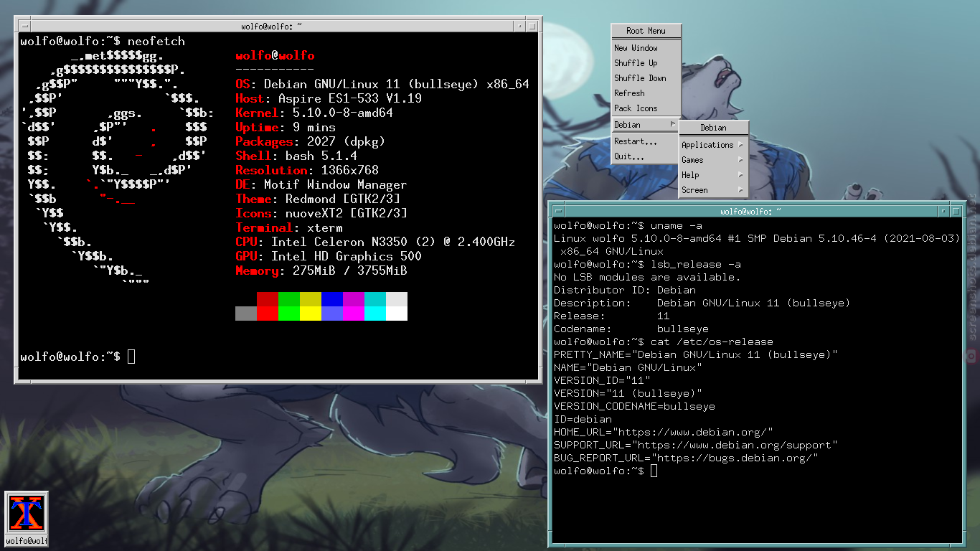This screenshot has width=980, height=551.
Task: Click the "cat /etc/os-release" command line
Action: pyautogui.click(x=664, y=342)
